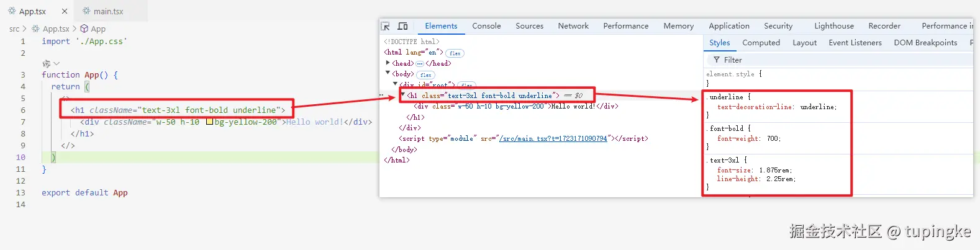Open the Lighthouse panel tab
The width and height of the screenshot is (980, 250).
834,26
